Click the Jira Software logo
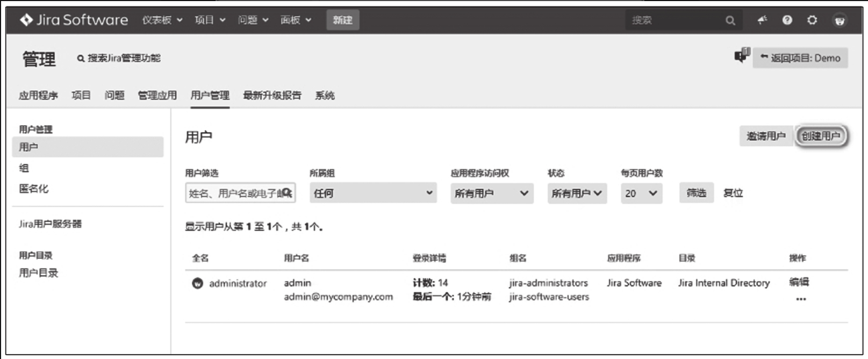Viewport: 868px width, 359px height. (x=74, y=20)
